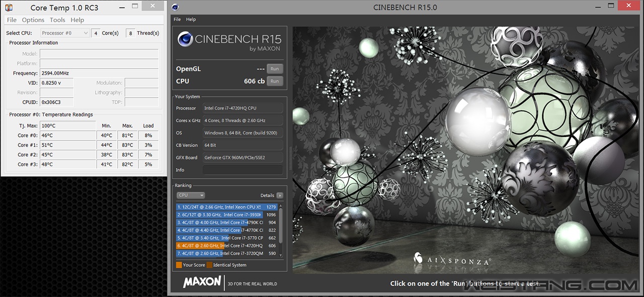Click the Cinebench app icon in title bar
The width and height of the screenshot is (644, 297).
(x=175, y=7)
